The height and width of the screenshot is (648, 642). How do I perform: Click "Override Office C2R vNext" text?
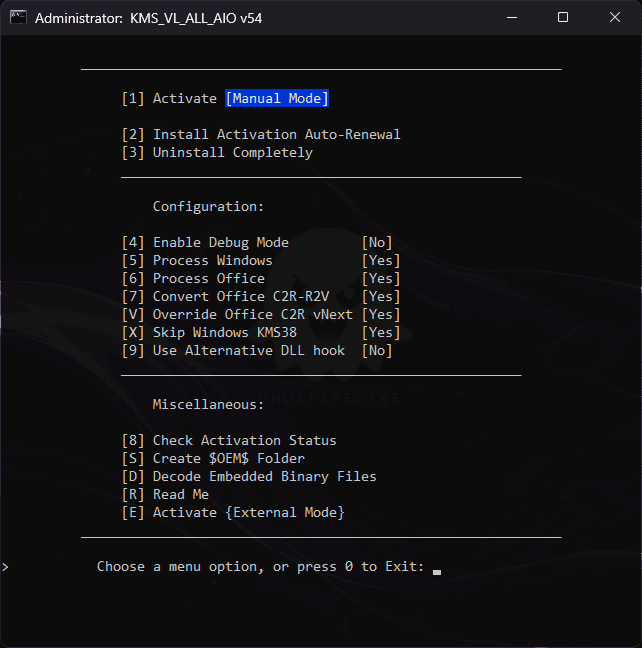253,314
